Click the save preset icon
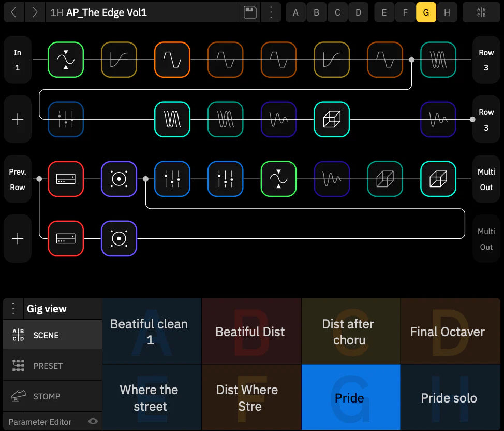Screen dimensions: 504x431 coord(250,12)
